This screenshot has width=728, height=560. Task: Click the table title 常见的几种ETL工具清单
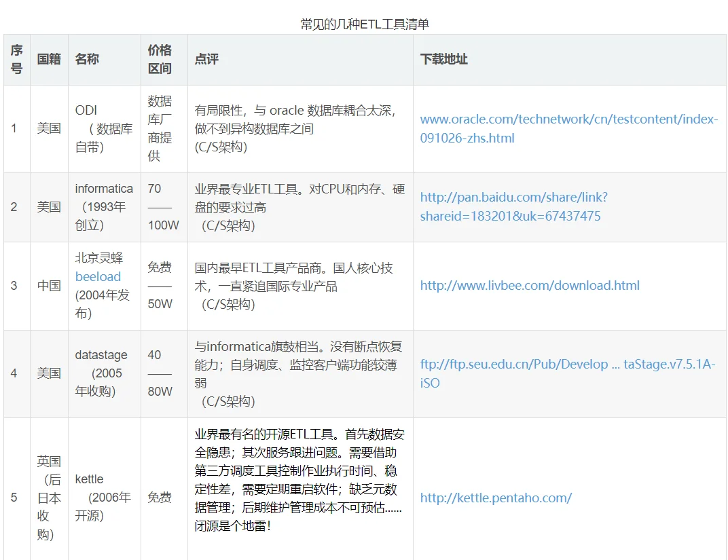[x=365, y=24]
